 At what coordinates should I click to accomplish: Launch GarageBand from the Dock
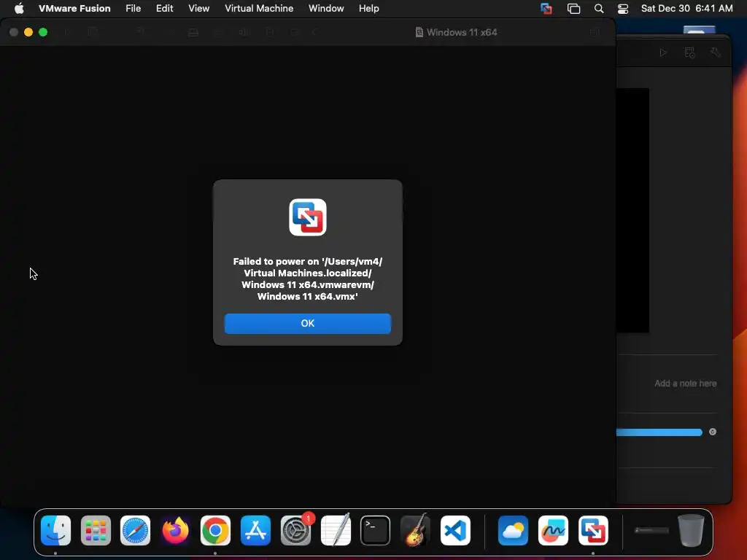(x=415, y=530)
